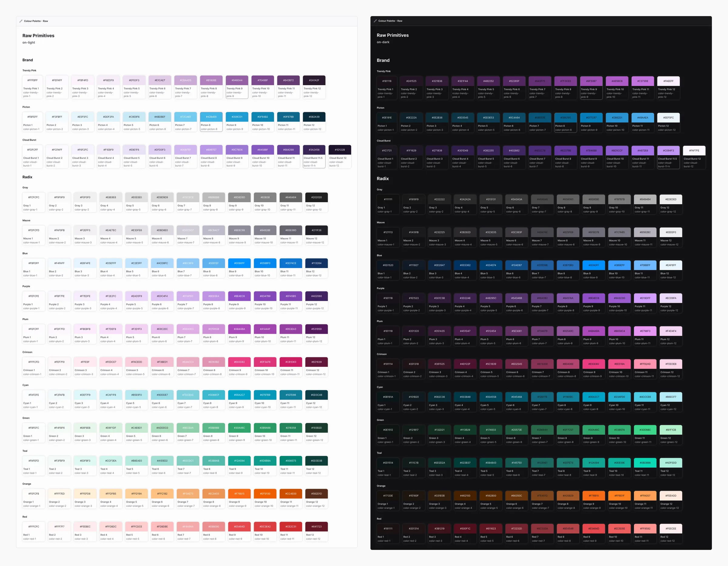Select 'Plum 5' label in the light panel
Viewport: 728px width, 566px height.
point(130,337)
